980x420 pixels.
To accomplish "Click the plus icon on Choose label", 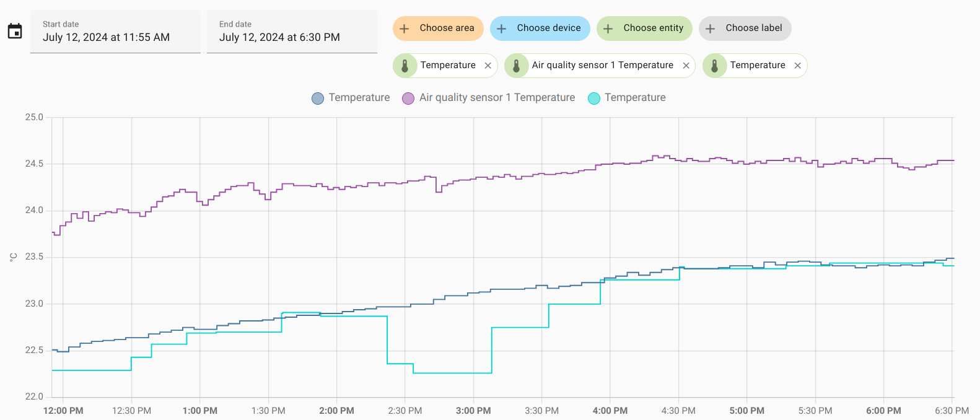I will [x=711, y=28].
